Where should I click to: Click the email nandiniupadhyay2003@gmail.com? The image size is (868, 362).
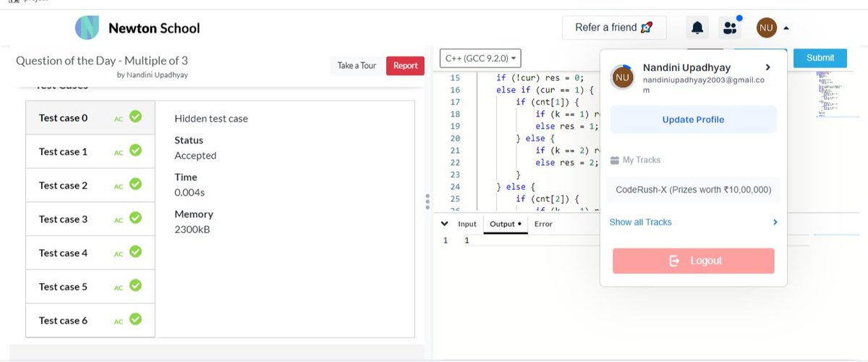click(704, 85)
